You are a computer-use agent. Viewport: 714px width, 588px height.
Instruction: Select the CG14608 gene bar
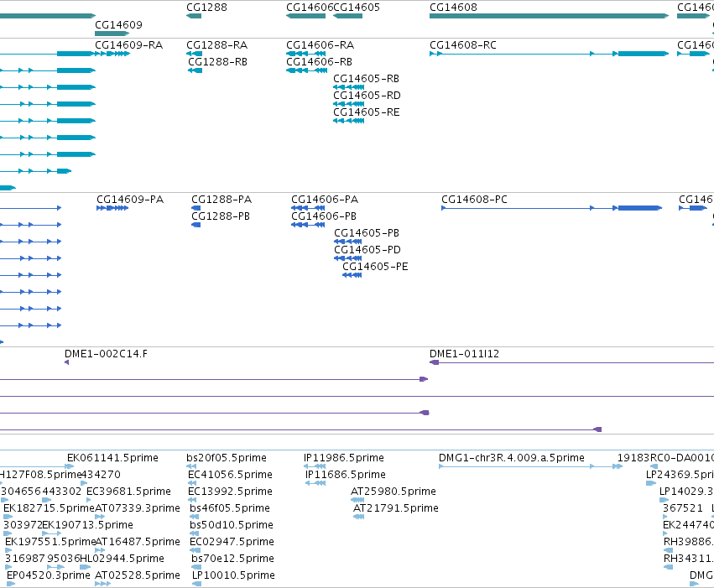coord(550,16)
